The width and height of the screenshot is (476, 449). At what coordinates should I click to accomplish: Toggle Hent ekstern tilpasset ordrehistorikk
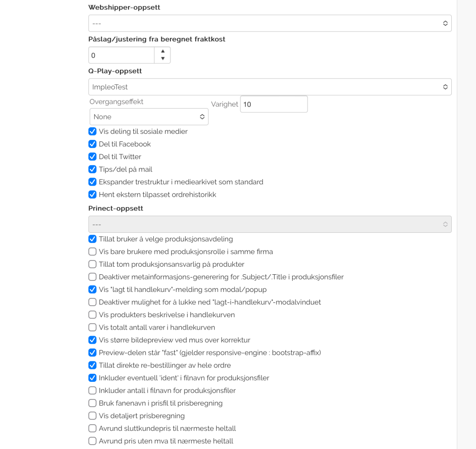[92, 194]
